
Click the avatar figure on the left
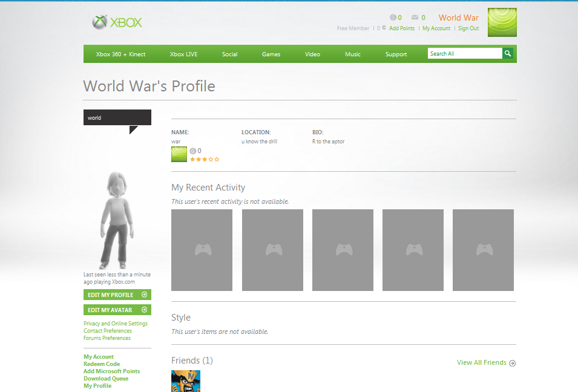tap(116, 220)
